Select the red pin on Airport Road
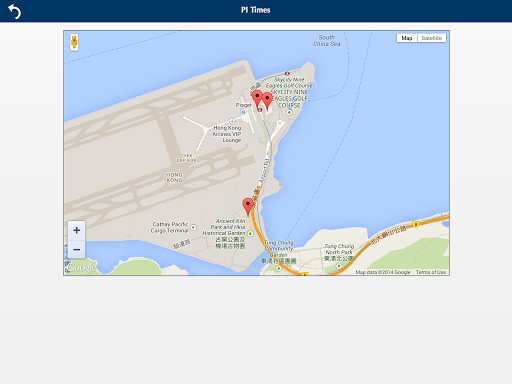Viewport: 512px width, 384px height. (x=248, y=206)
